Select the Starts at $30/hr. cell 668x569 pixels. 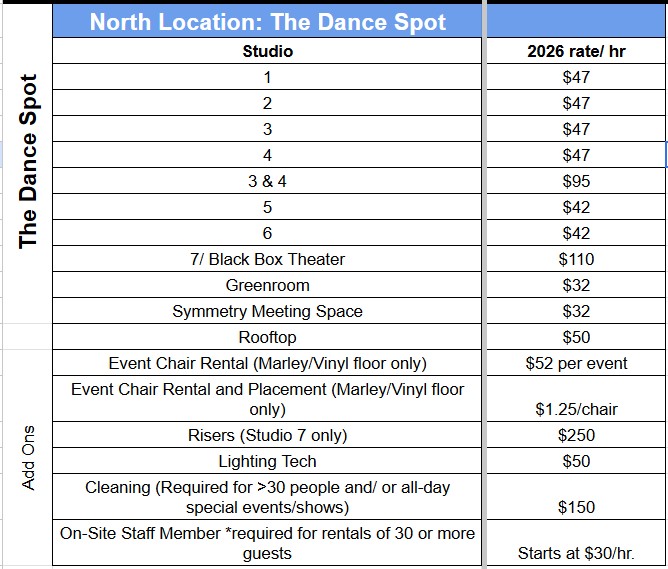pyautogui.click(x=576, y=552)
